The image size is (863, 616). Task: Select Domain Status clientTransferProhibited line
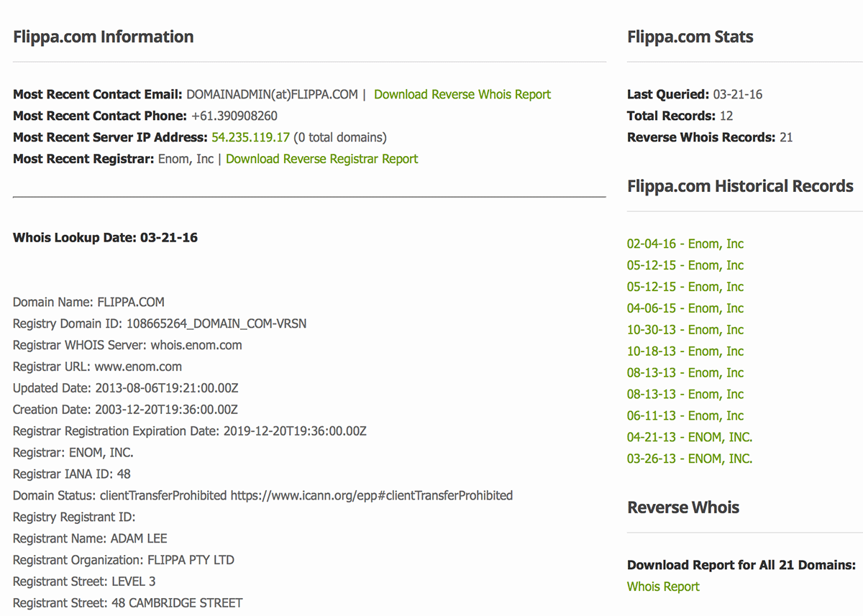pos(262,495)
